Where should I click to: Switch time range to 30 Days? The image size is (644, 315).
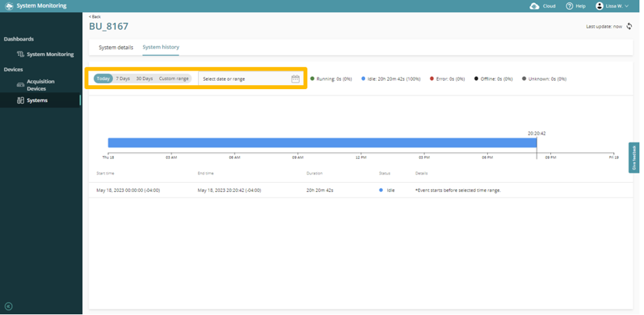(144, 78)
